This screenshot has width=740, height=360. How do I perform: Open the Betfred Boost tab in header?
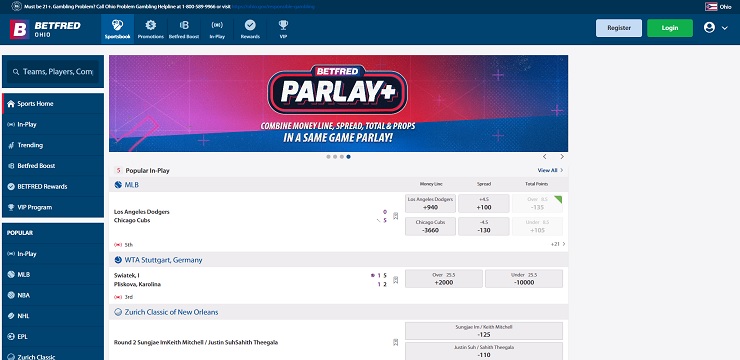point(184,29)
